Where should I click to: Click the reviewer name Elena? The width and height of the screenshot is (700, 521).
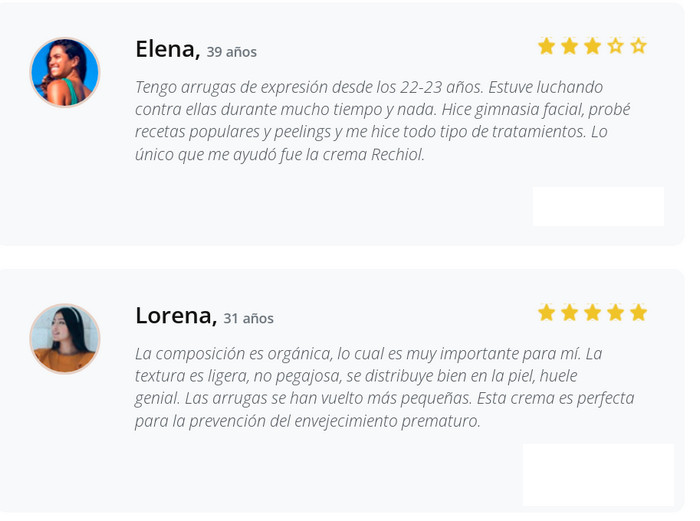[167, 49]
